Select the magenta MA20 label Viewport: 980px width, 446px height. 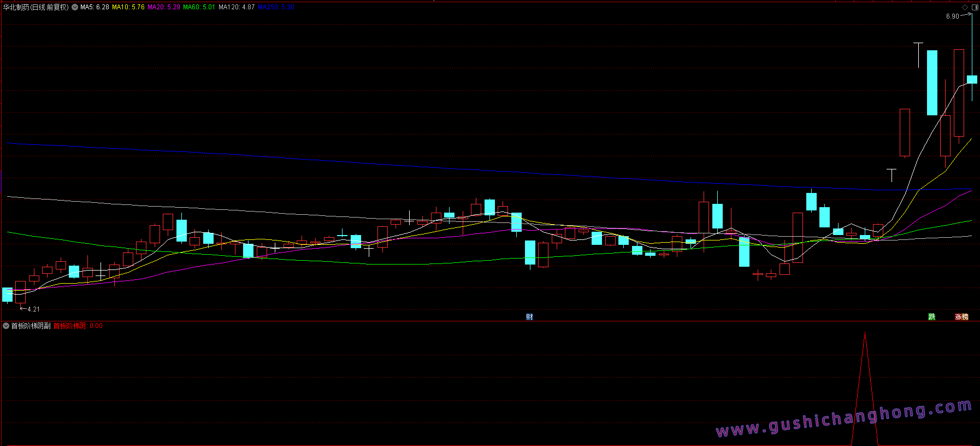[164, 7]
